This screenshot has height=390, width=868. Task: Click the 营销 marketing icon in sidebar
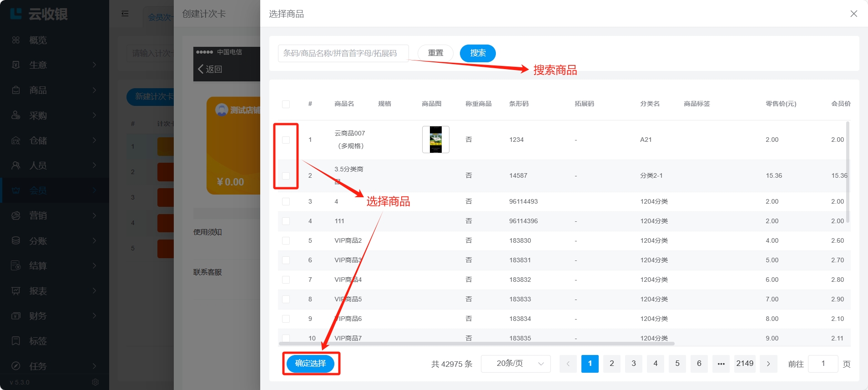click(x=16, y=215)
